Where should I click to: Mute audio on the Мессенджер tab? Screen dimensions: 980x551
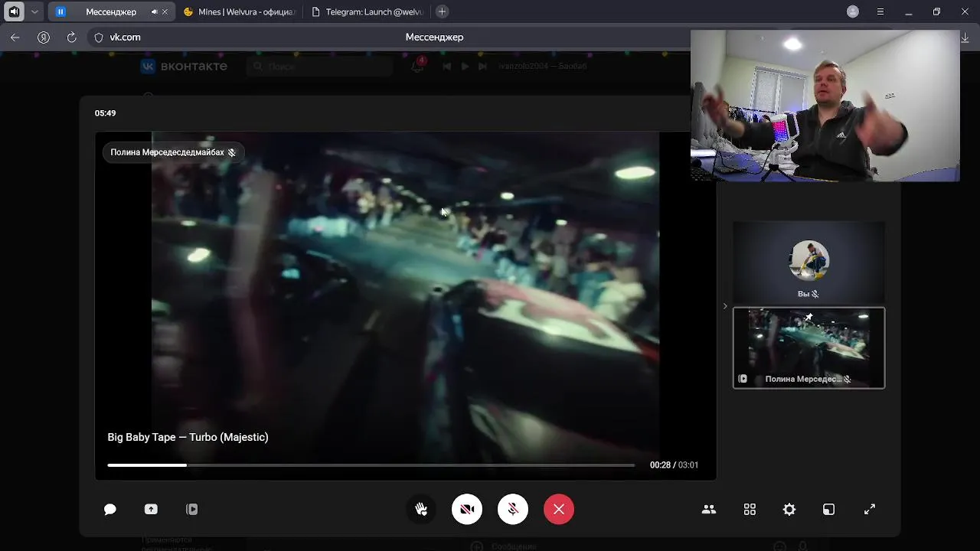coord(155,12)
